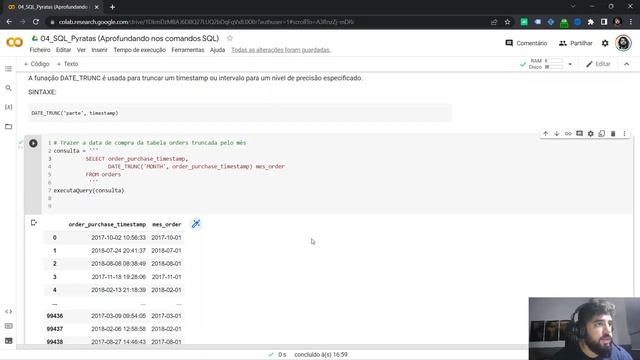Open cell settings gear icon
The width and height of the screenshot is (640, 360).
pos(591,133)
